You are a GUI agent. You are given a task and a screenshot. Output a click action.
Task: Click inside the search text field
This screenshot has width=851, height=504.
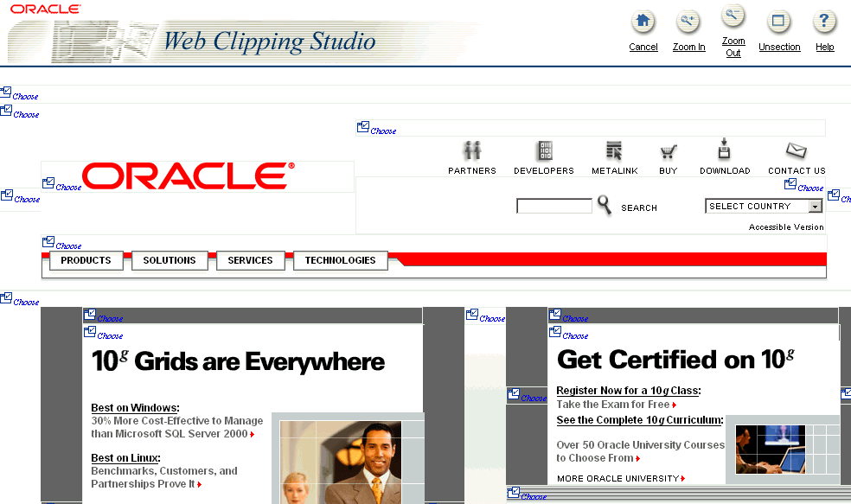[553, 205]
